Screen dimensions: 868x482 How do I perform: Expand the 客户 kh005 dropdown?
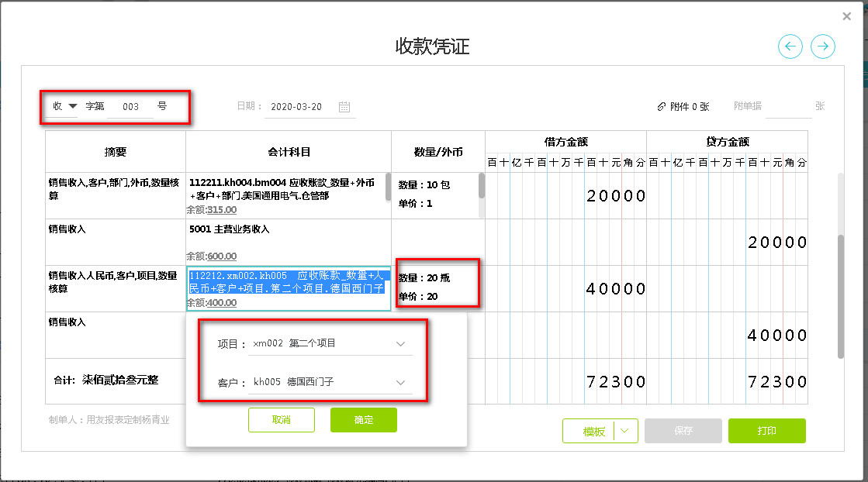coord(400,382)
